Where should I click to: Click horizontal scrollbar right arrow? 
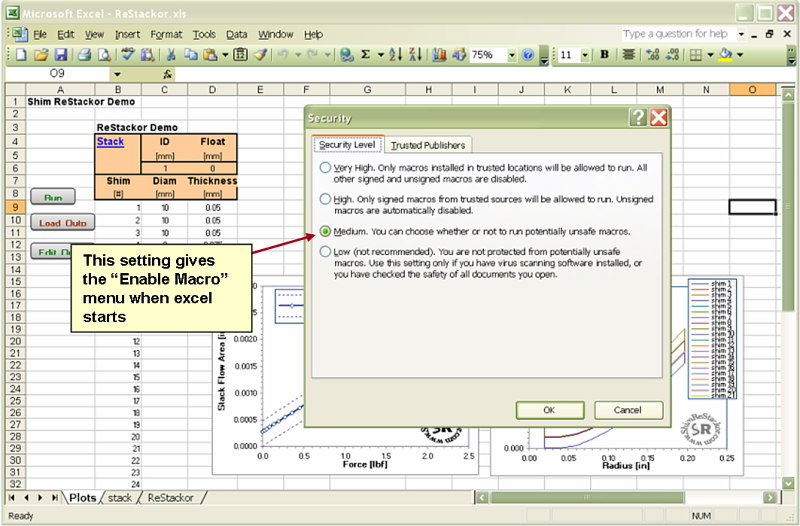click(x=770, y=497)
